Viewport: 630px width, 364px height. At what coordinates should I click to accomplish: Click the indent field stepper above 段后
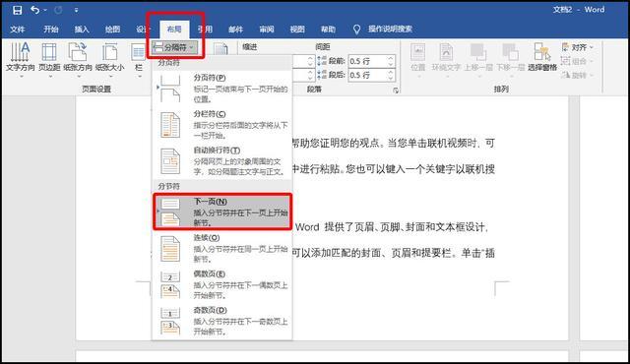click(x=310, y=61)
